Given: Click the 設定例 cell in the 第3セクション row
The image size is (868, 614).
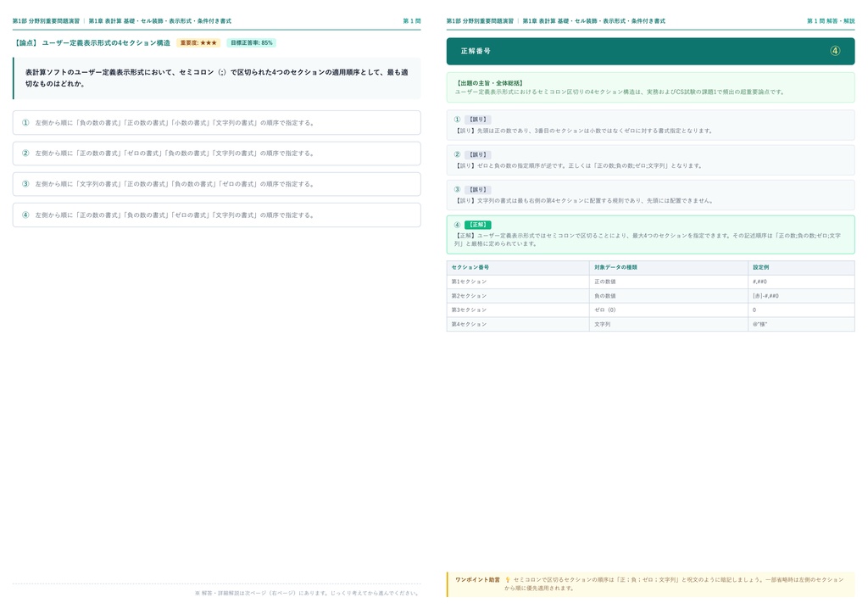Looking at the screenshot, I should click(801, 310).
